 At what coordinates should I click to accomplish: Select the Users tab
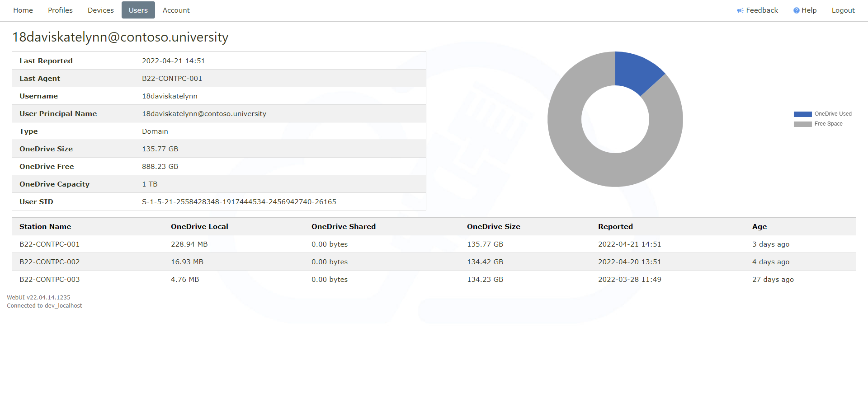[x=138, y=10]
